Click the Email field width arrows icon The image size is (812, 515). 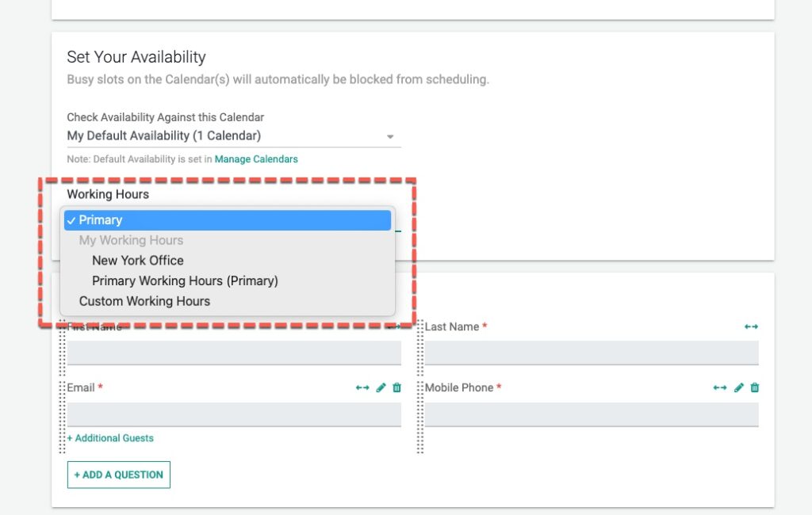click(x=362, y=387)
